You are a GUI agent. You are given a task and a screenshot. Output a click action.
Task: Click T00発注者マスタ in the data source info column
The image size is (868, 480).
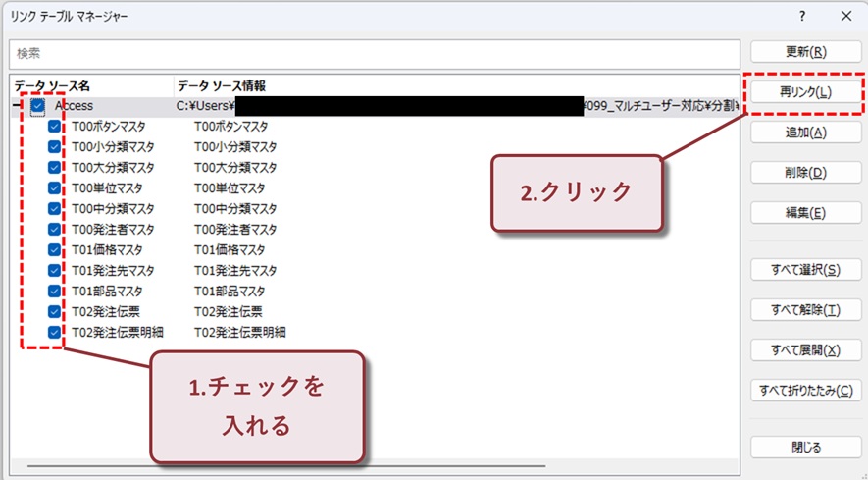235,229
